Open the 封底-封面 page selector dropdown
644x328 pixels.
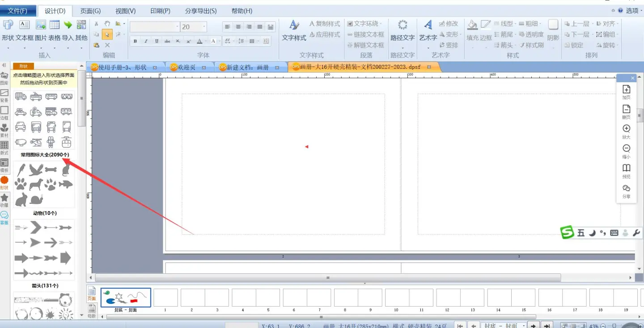(524, 326)
